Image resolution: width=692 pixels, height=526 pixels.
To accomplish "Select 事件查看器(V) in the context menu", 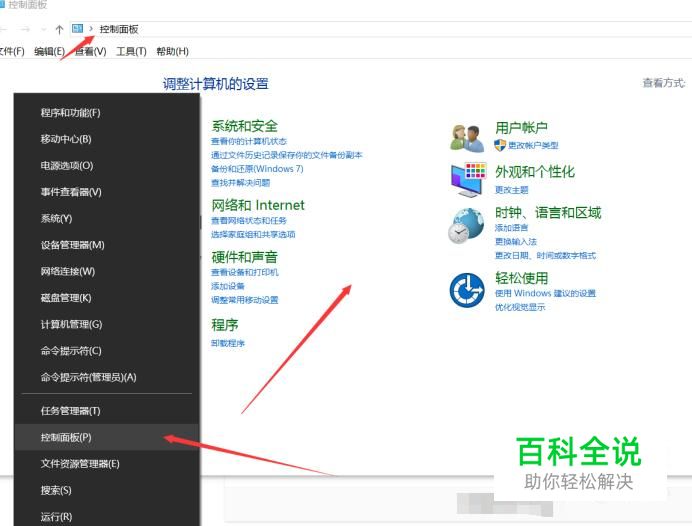I will click(107, 192).
